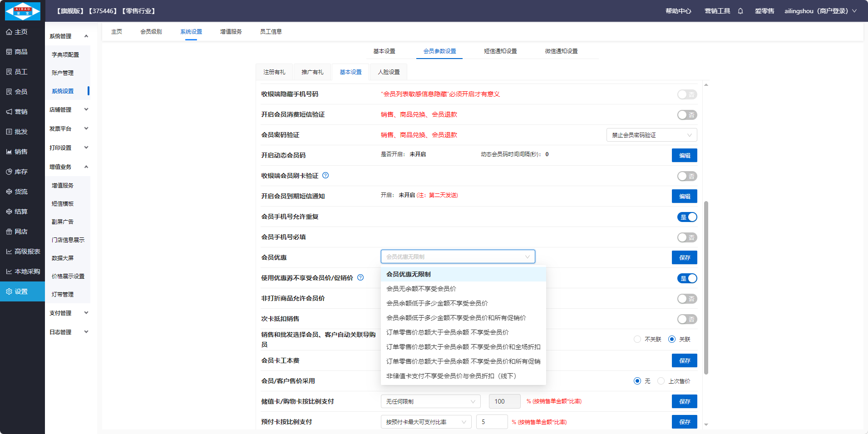Open the 商品 sidebar section icon
This screenshot has width=868, height=434.
(x=9, y=52)
